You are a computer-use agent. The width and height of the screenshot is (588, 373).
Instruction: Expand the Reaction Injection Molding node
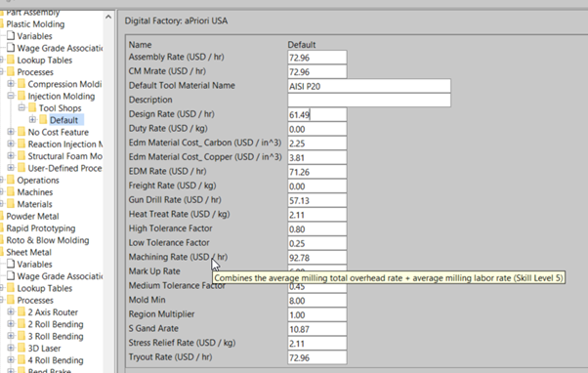coord(11,144)
